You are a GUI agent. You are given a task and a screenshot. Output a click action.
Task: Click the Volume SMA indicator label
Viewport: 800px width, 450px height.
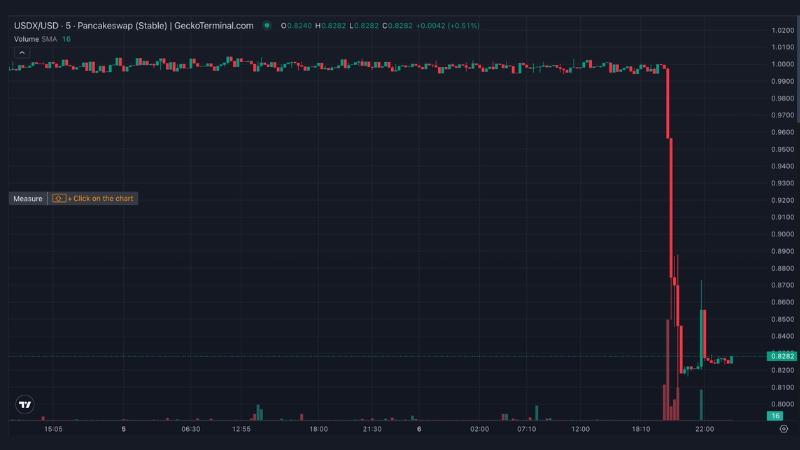pos(35,39)
